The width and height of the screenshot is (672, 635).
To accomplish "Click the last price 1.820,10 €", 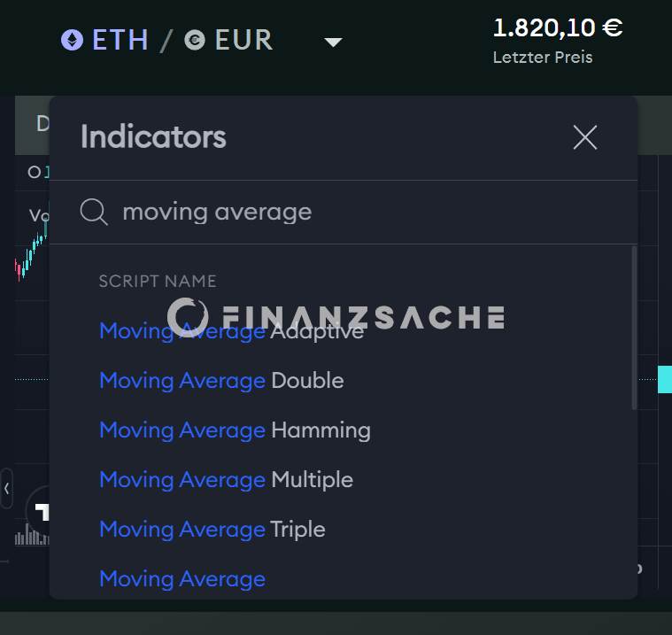I will [558, 27].
